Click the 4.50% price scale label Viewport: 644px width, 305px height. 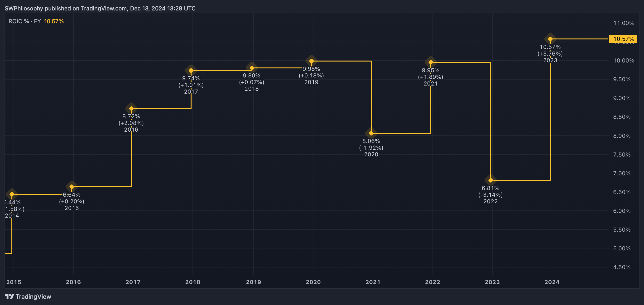pos(621,267)
